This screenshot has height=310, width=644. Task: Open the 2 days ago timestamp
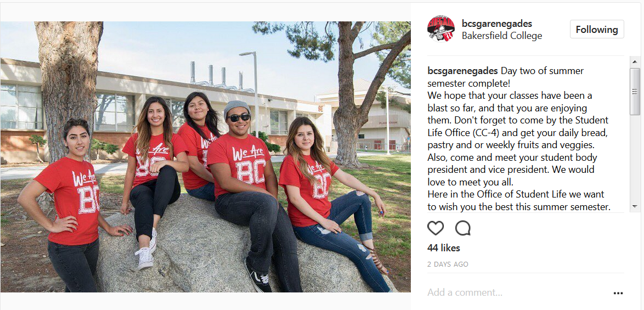point(448,264)
